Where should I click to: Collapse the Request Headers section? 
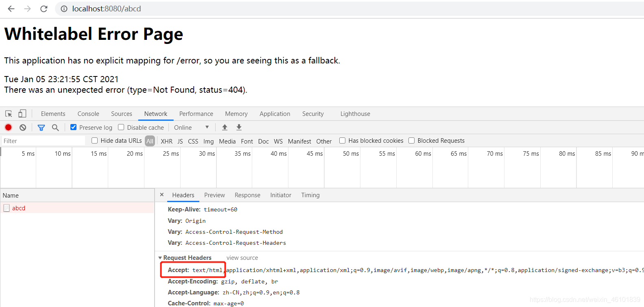point(160,258)
